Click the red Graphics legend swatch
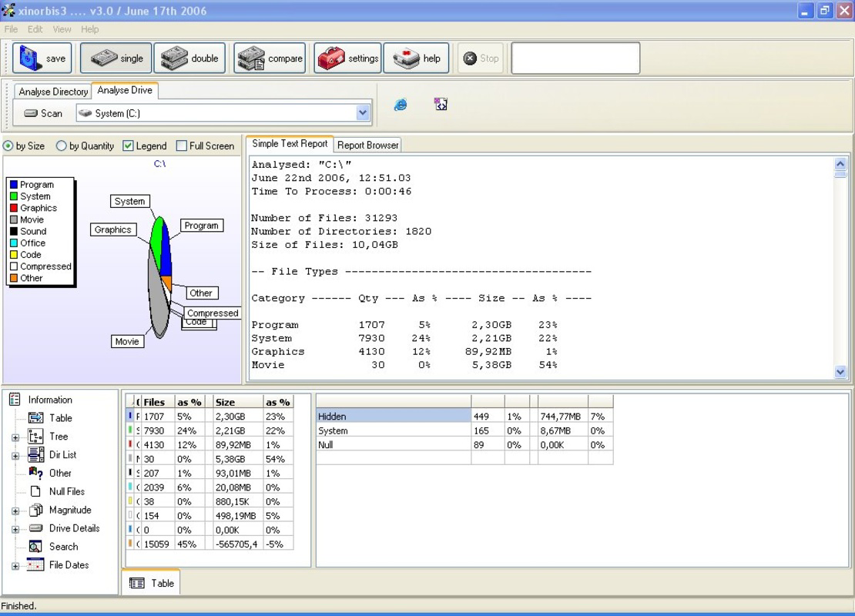The height and width of the screenshot is (616, 855). coord(14,208)
